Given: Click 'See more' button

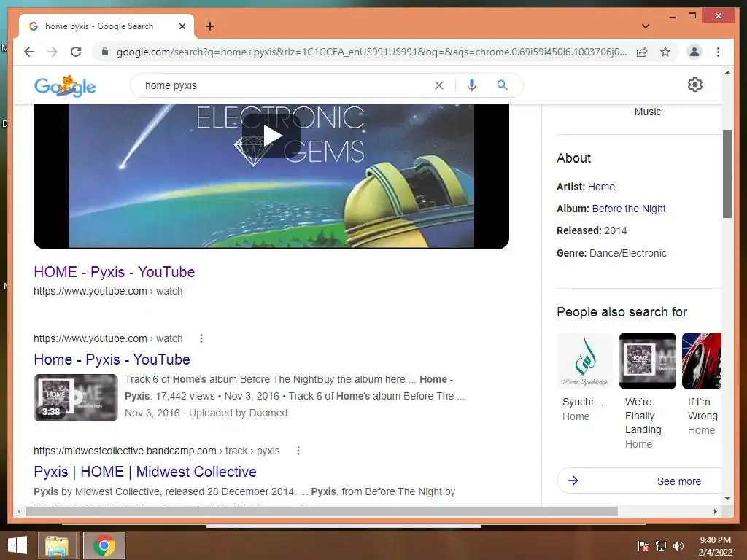Looking at the screenshot, I should click(x=639, y=481).
